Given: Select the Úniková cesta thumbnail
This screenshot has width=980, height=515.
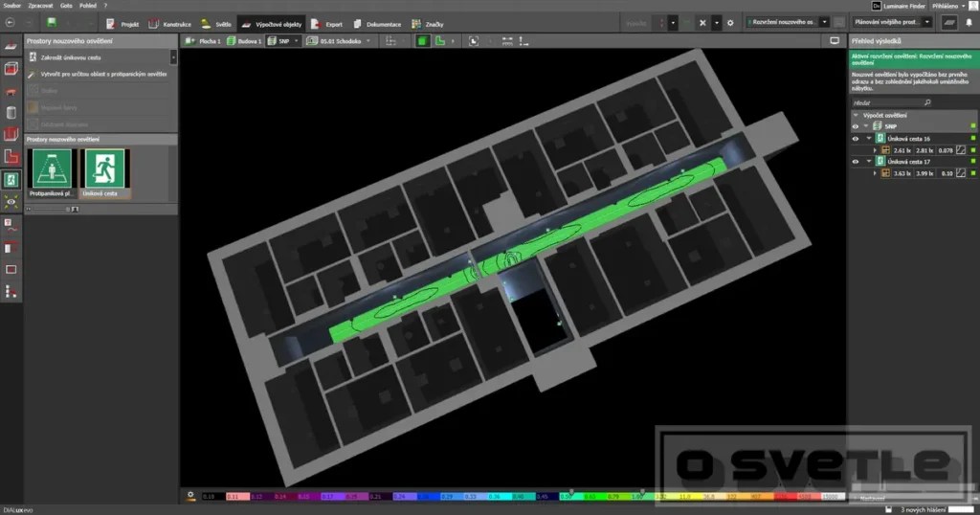Looking at the screenshot, I should pos(104,173).
